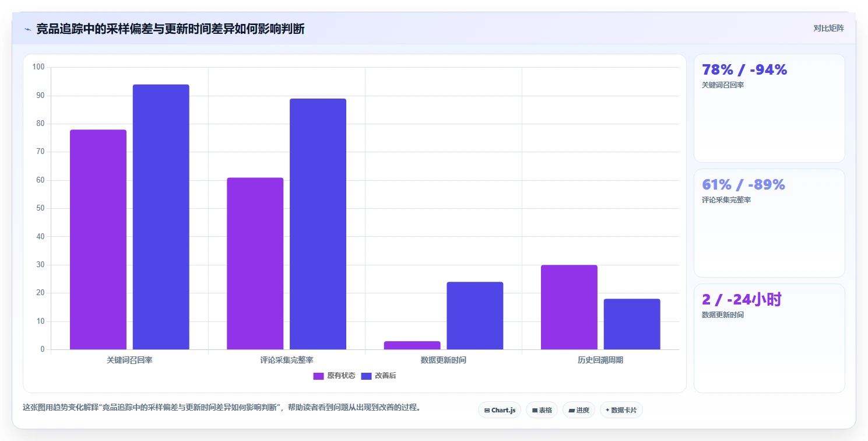The image size is (868, 441).
Task: Click the purple 原有状态 legend swatch
Action: (318, 376)
